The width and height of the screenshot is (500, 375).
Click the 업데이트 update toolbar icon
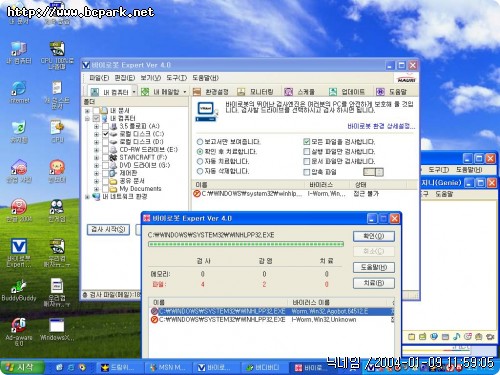(333, 92)
